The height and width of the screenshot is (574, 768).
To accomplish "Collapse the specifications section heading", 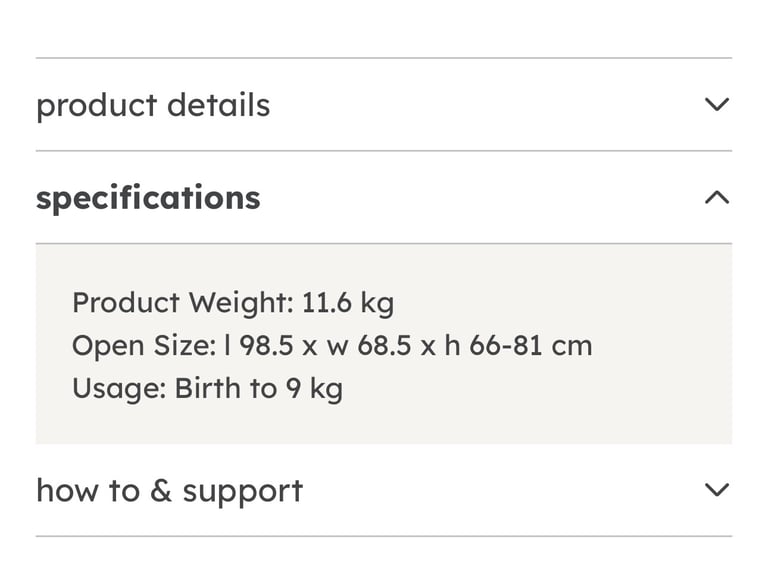I will tap(384, 197).
